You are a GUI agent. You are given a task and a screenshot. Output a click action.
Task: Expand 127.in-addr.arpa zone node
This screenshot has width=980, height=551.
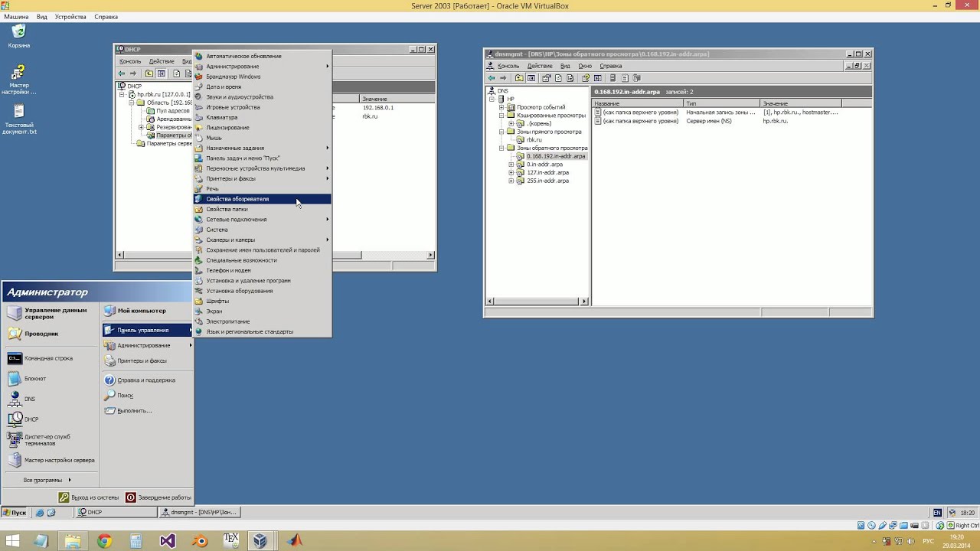click(x=511, y=173)
